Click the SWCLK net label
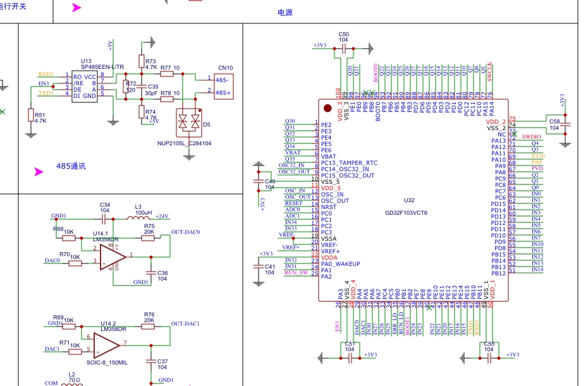The width and height of the screenshot is (588, 386). [489, 71]
